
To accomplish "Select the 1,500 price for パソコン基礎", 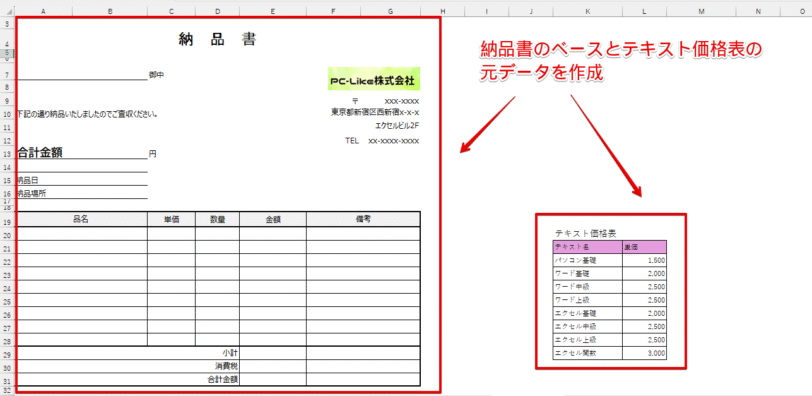I will [644, 260].
